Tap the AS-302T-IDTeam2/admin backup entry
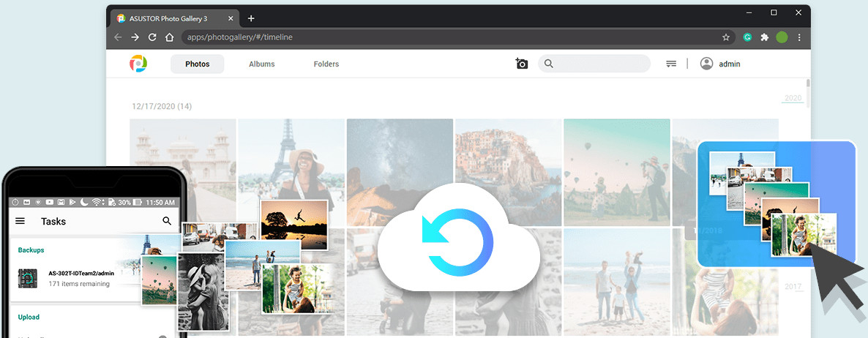The image size is (868, 338). (81, 274)
